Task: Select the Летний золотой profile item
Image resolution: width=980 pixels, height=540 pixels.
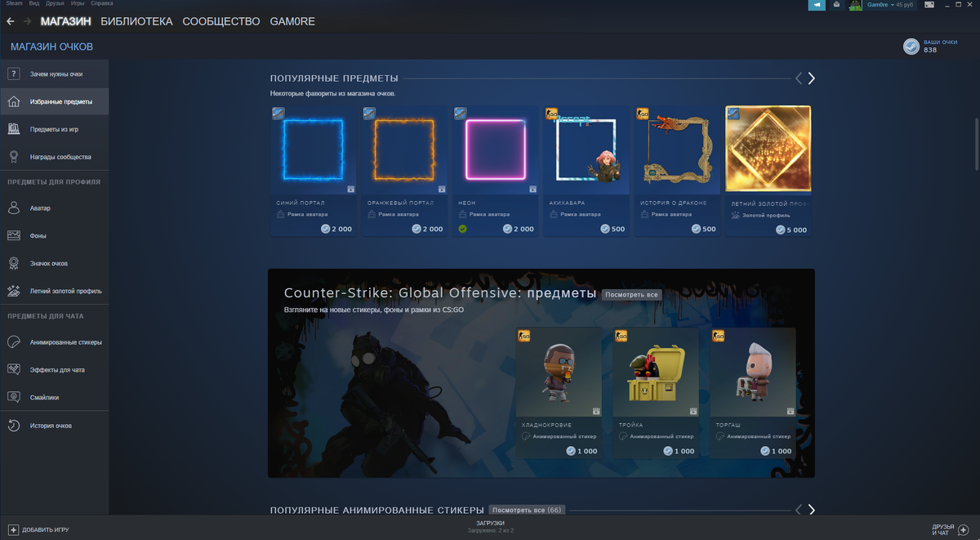Action: point(768,172)
